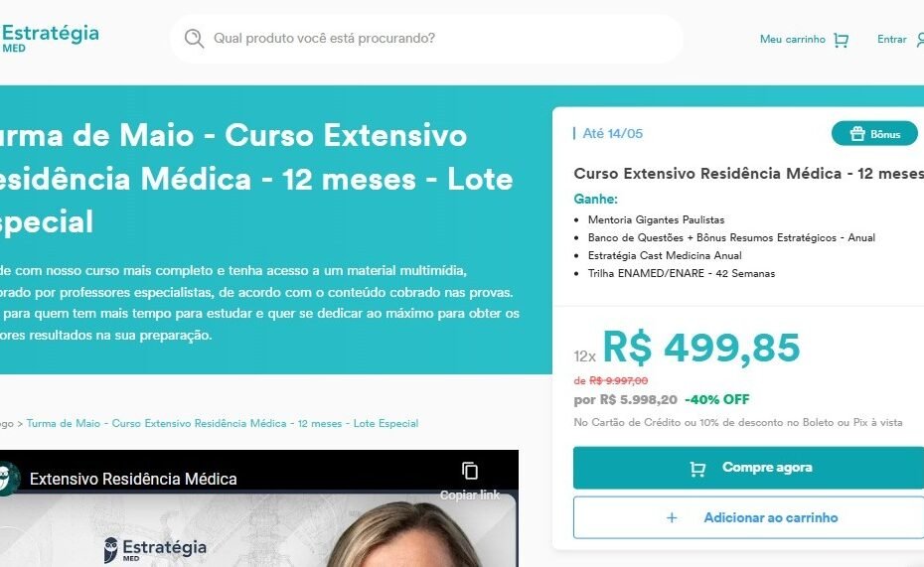Click the plus icon in Adicionar ao carrinho

(x=672, y=517)
